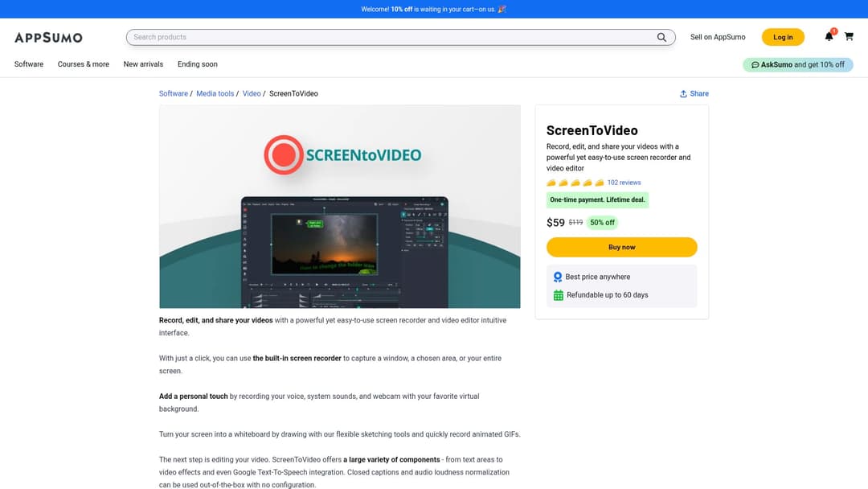Click the Sell on AppSumo link
The height and width of the screenshot is (489, 868).
[718, 37]
